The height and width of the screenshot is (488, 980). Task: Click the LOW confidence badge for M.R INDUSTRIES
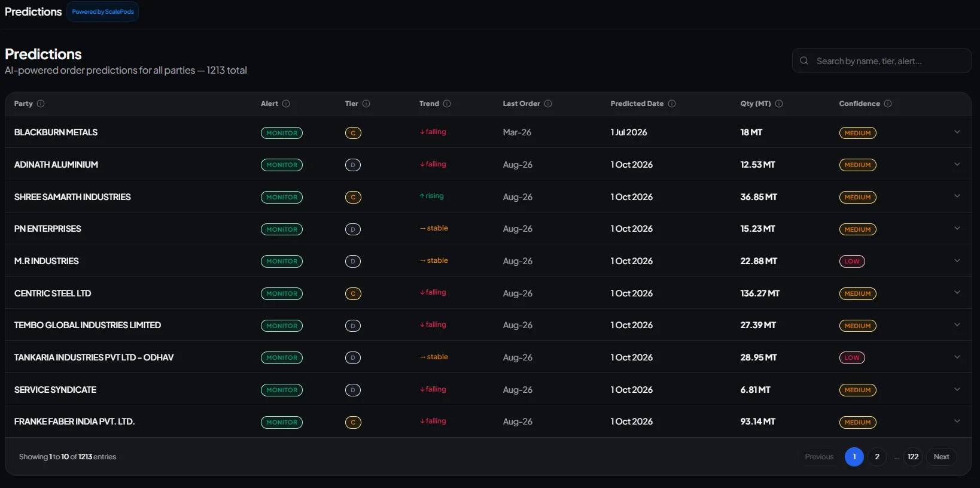coord(852,261)
